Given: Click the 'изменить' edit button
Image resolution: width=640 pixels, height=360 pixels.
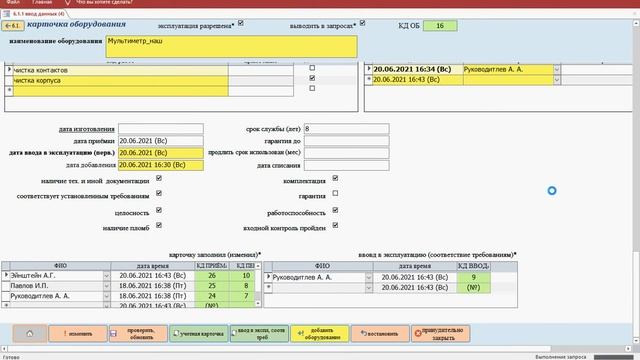Looking at the screenshot, I should click(x=78, y=333).
